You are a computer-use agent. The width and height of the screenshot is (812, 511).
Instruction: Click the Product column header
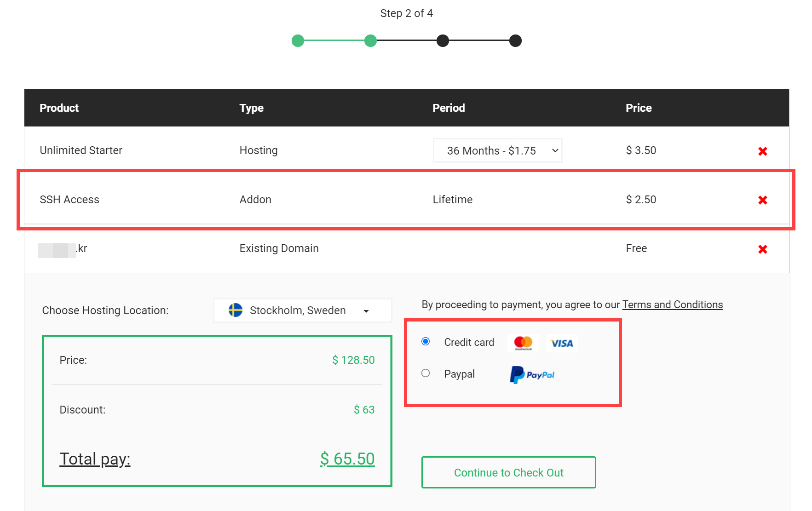(59, 108)
